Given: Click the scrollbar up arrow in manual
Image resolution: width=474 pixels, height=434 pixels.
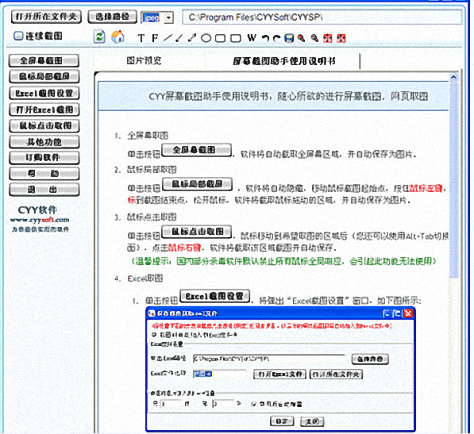Looking at the screenshot, I should (454, 78).
